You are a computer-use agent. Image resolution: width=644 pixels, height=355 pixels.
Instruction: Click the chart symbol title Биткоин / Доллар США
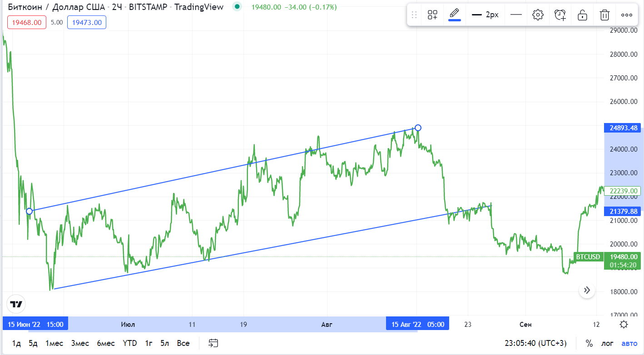coord(56,7)
